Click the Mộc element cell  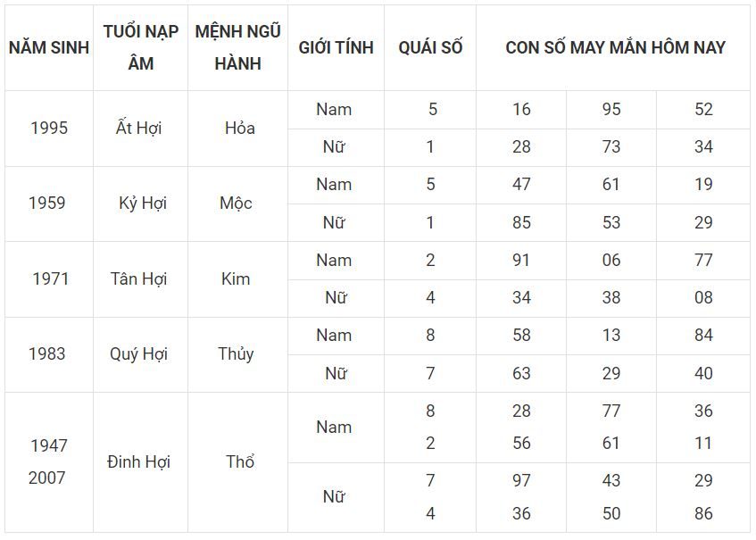pos(236,203)
